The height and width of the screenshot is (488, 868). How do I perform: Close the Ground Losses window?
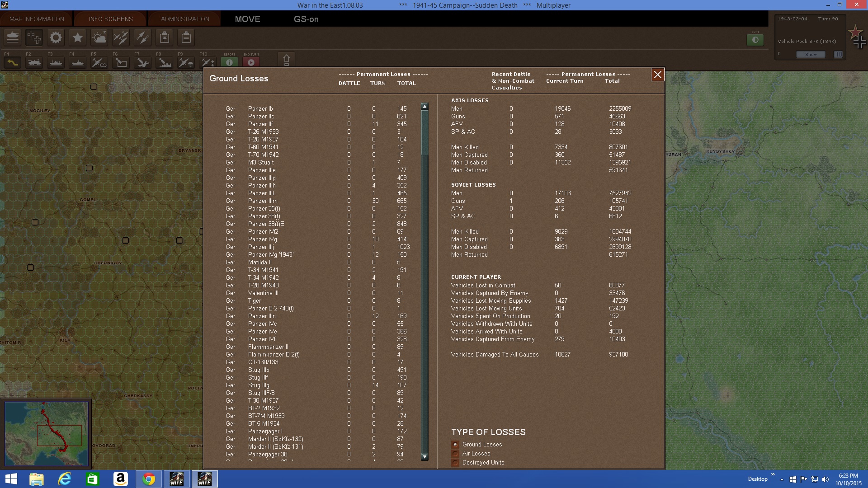(658, 75)
